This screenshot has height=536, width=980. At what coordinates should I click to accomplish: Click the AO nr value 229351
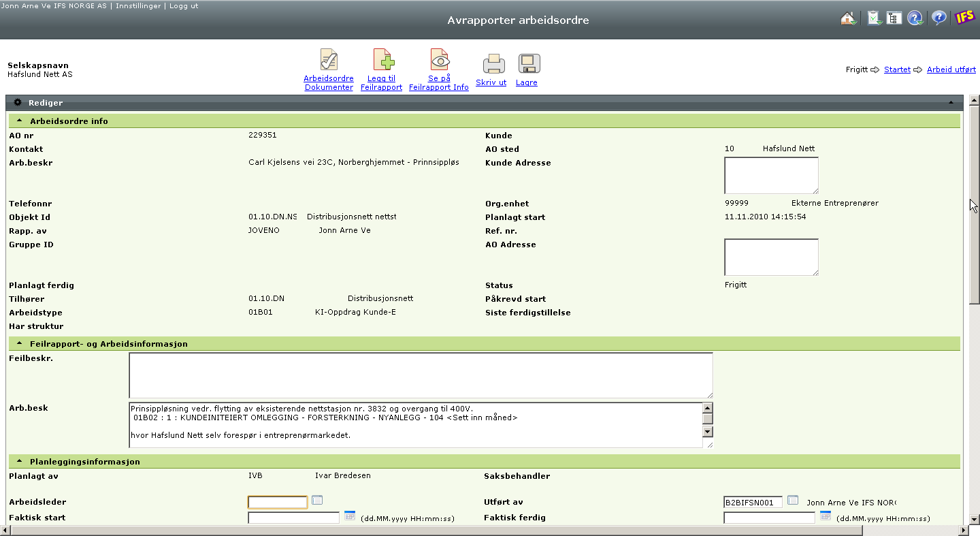tap(263, 135)
